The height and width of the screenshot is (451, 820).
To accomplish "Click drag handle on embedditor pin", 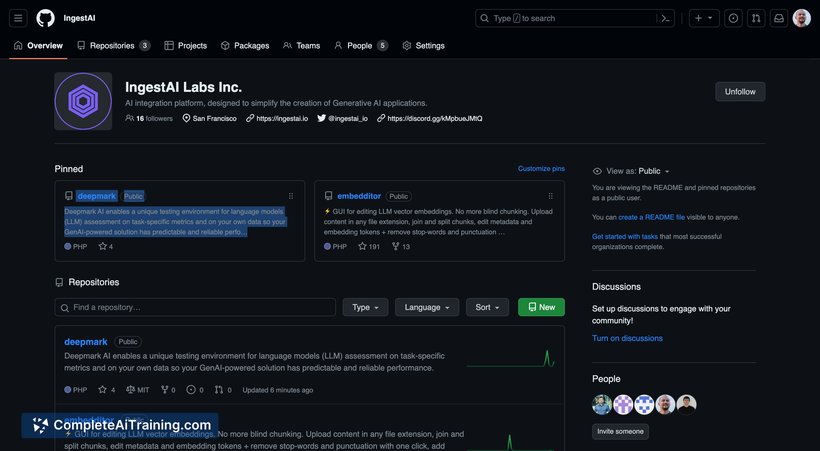I will tap(550, 196).
